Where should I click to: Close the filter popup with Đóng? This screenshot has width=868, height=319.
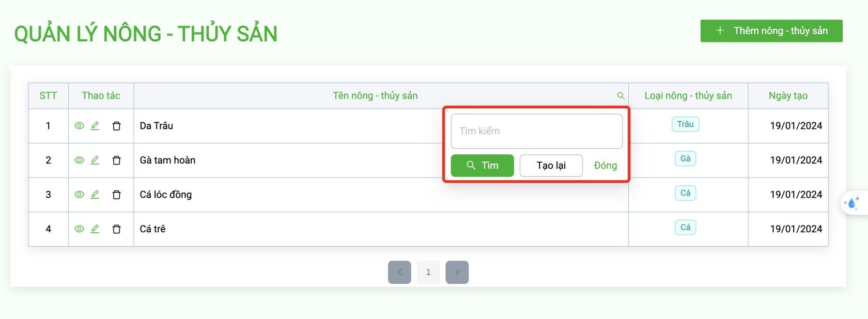606,166
